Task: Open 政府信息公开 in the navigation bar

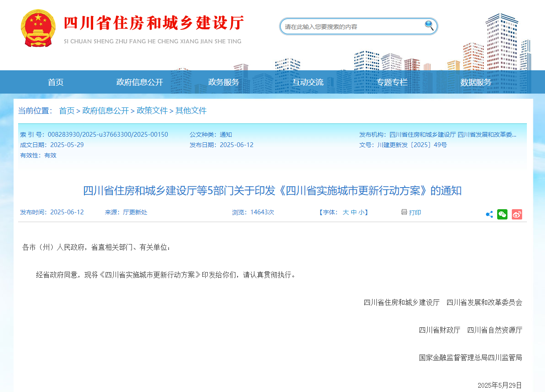Action: 140,82
